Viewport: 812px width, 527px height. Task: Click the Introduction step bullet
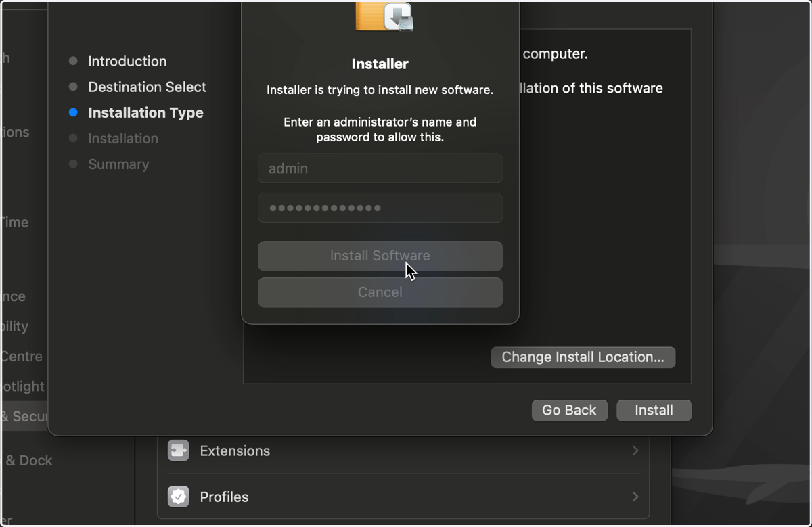(73, 61)
